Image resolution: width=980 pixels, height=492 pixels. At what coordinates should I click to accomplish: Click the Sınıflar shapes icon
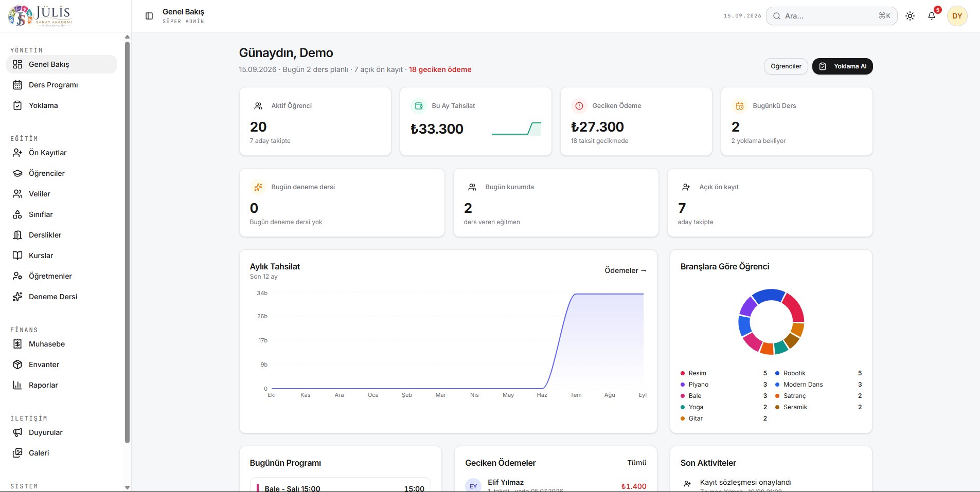click(x=17, y=214)
